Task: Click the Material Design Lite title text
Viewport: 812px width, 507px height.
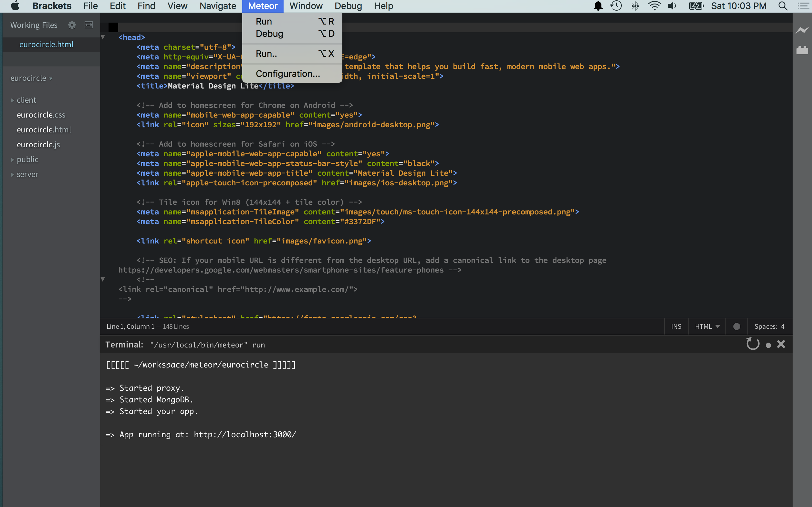Action: coord(213,86)
